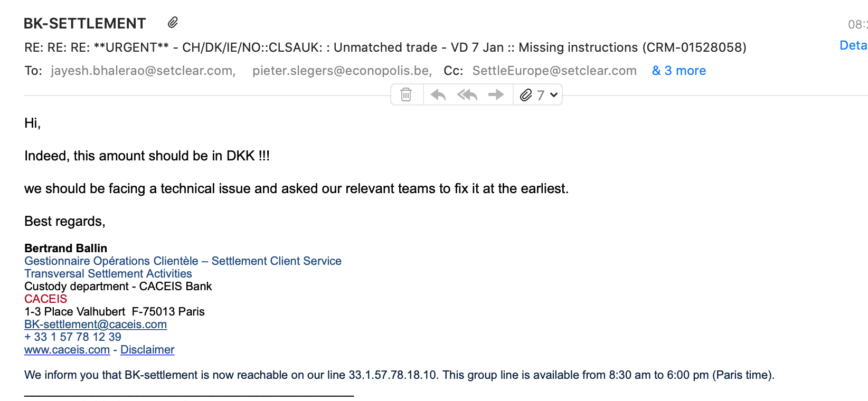Viewport: 868px width, 401px height.
Task: Open the Disclaimer link in signature
Action: 147,350
